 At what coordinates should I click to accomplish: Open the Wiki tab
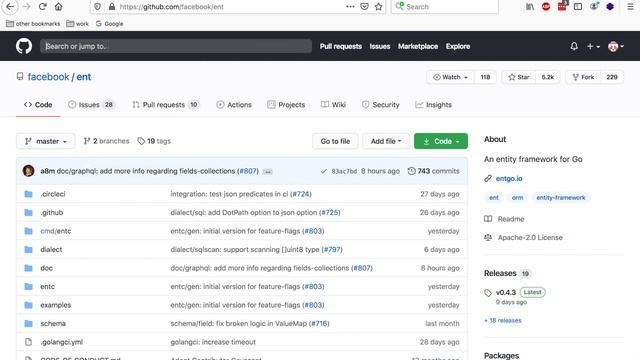tap(333, 104)
